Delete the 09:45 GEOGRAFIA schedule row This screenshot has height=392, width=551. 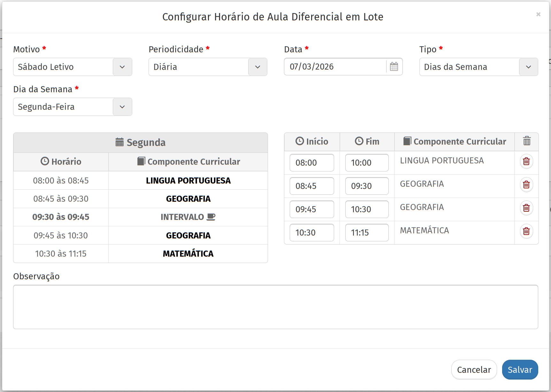click(x=526, y=208)
